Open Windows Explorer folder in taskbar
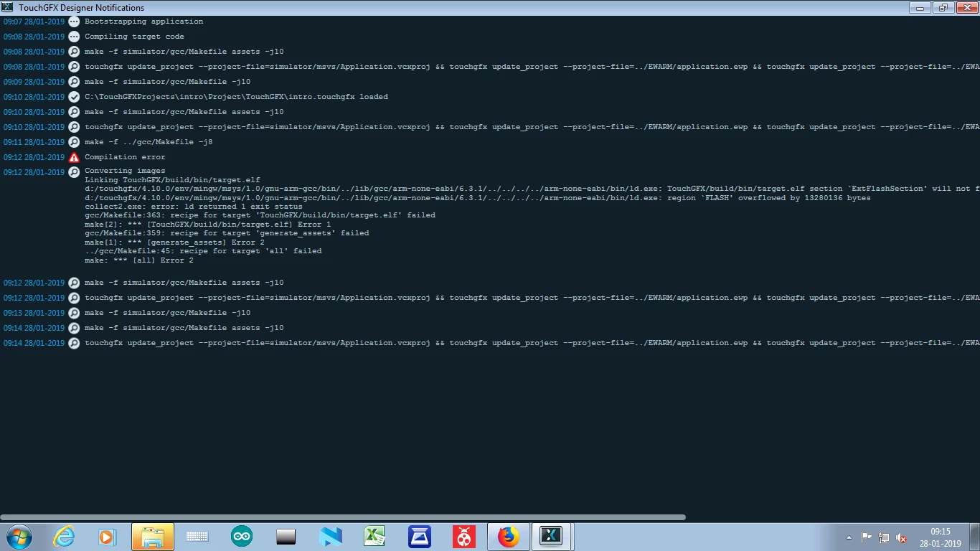 tap(153, 537)
